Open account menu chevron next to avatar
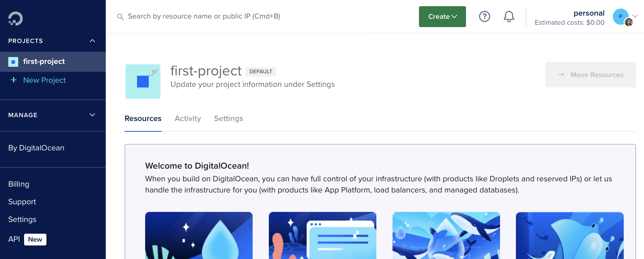 point(635,16)
